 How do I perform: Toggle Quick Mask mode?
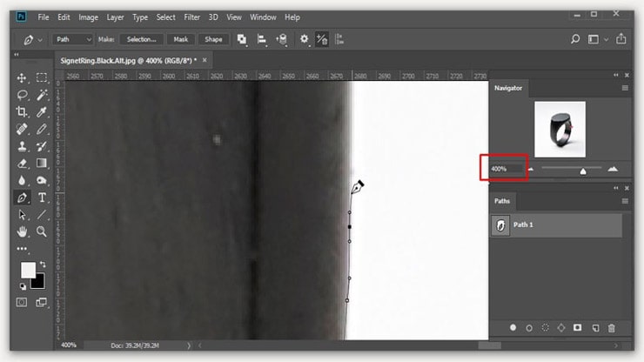click(x=23, y=302)
